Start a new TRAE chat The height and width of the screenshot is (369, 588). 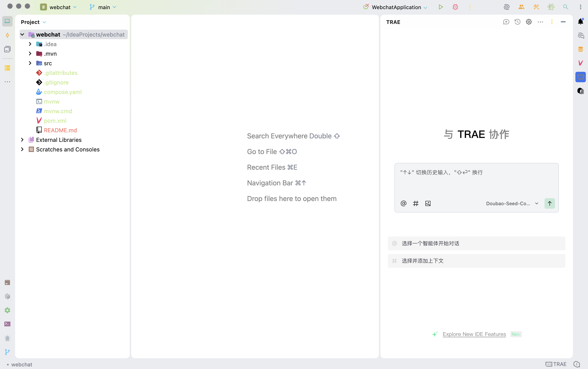[506, 22]
